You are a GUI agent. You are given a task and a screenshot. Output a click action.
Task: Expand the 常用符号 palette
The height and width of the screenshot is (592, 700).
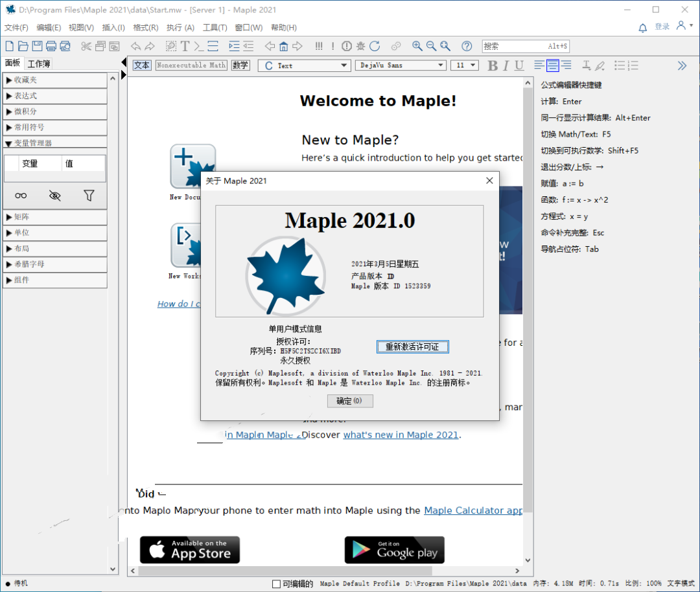pyautogui.click(x=55, y=127)
